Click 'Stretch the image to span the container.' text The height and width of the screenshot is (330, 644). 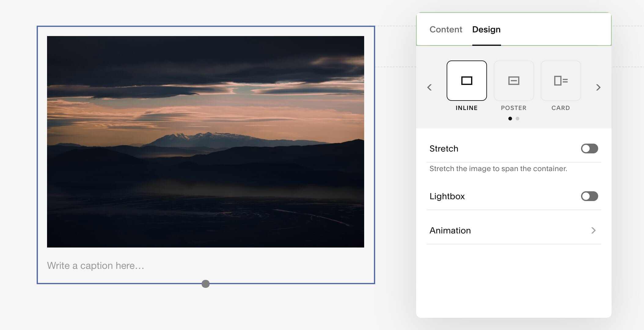coord(498,169)
